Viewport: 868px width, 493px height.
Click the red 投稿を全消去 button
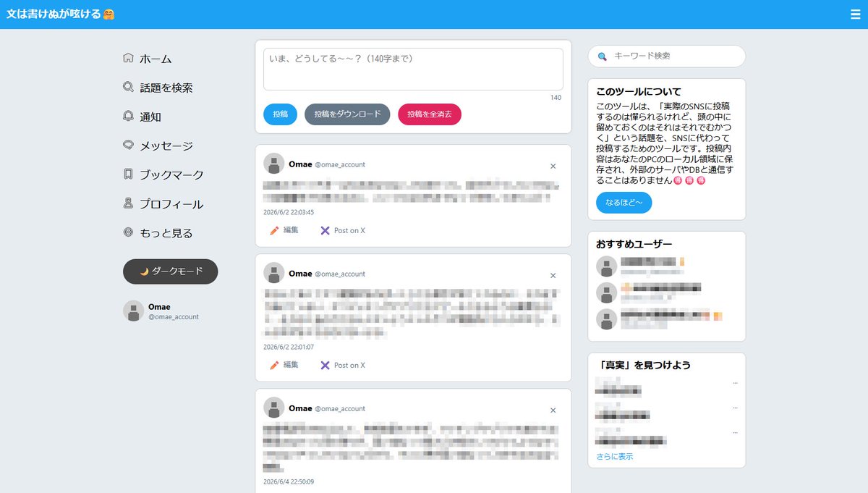pyautogui.click(x=430, y=114)
